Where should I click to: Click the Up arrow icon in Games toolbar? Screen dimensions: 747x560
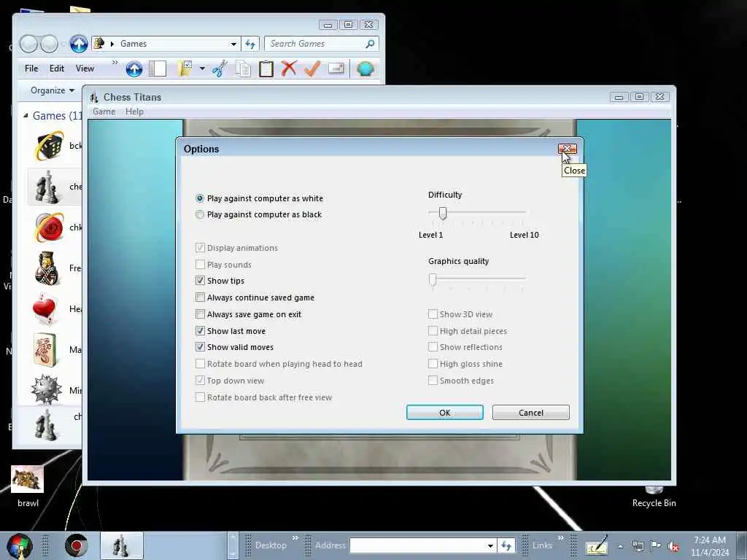pyautogui.click(x=134, y=69)
